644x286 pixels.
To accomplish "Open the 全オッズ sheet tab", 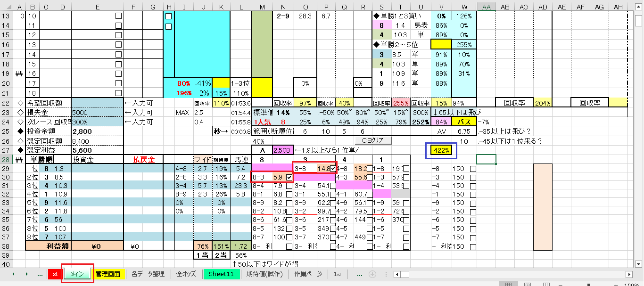I will (x=187, y=274).
